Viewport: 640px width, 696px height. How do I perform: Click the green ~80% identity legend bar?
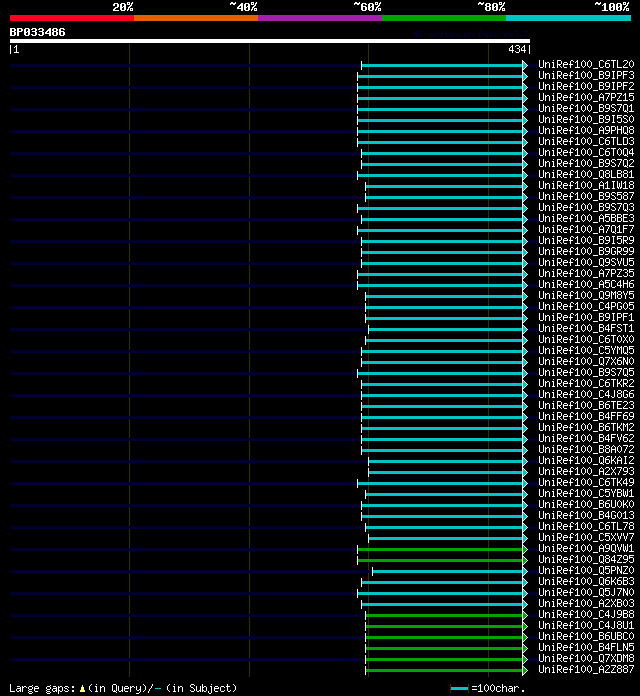pyautogui.click(x=444, y=18)
